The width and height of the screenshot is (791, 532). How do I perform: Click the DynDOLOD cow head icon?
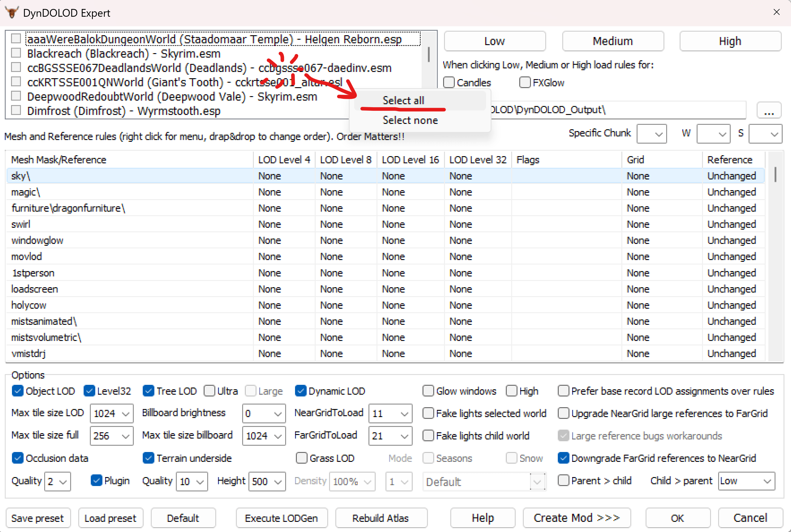tap(12, 13)
